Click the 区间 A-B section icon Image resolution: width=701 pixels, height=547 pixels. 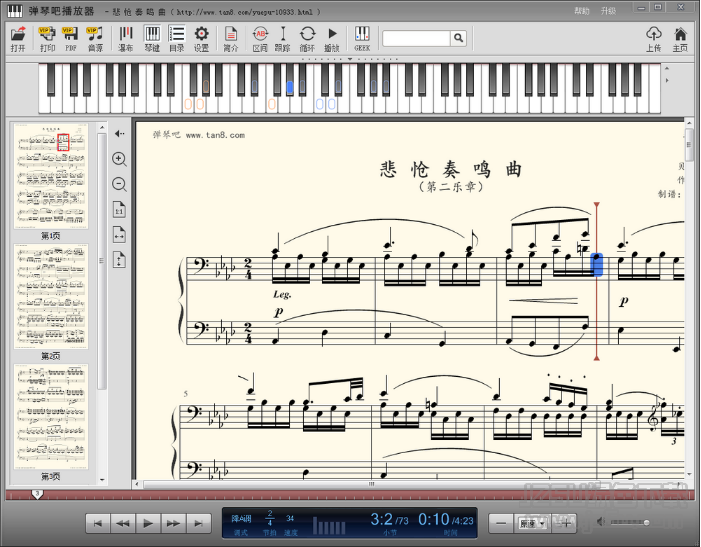[x=260, y=38]
